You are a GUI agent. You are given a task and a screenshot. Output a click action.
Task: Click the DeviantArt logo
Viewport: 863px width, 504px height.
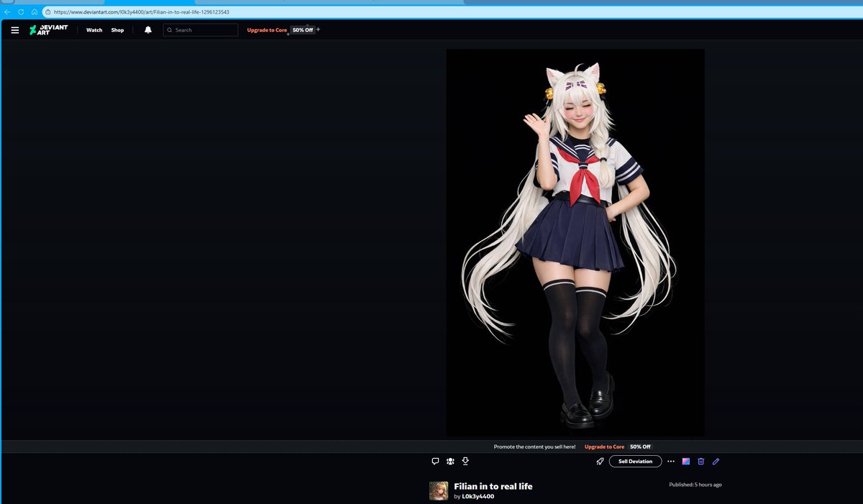click(x=48, y=30)
